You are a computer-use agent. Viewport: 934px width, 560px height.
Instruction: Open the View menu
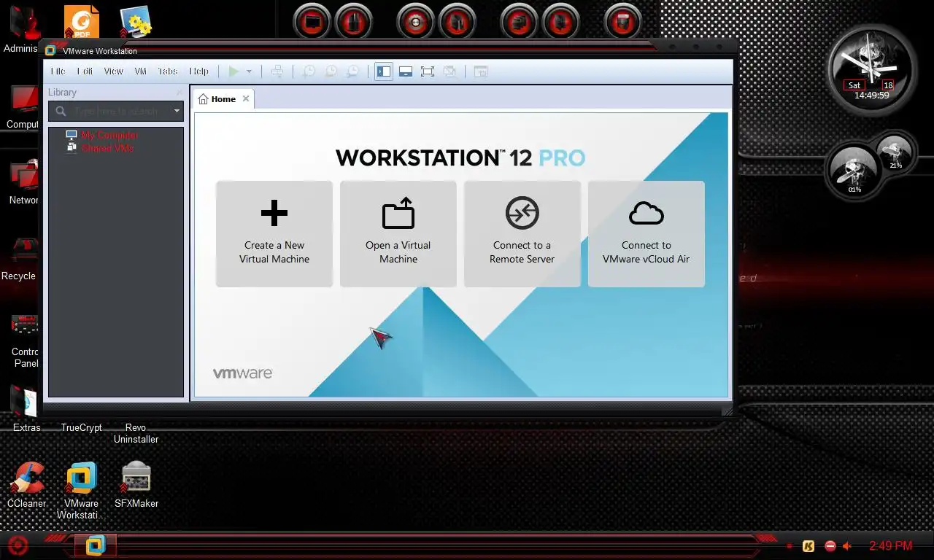coord(114,71)
